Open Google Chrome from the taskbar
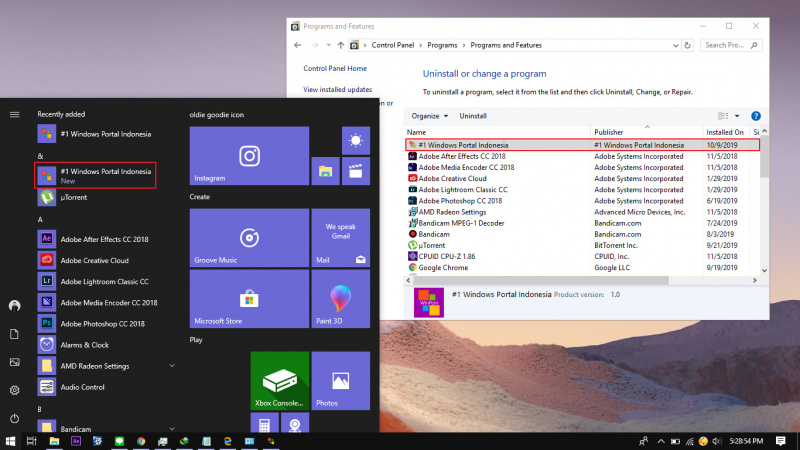This screenshot has width=800, height=450. [141, 441]
